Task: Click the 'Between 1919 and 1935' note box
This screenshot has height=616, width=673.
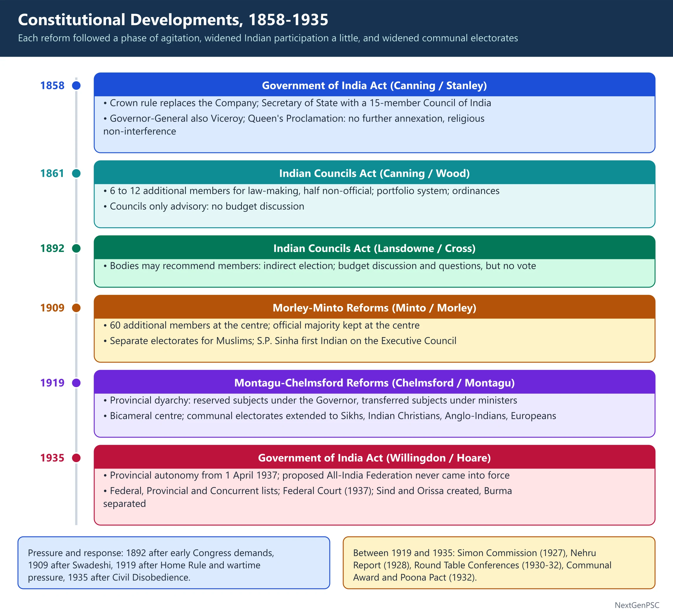Action: coord(499,563)
